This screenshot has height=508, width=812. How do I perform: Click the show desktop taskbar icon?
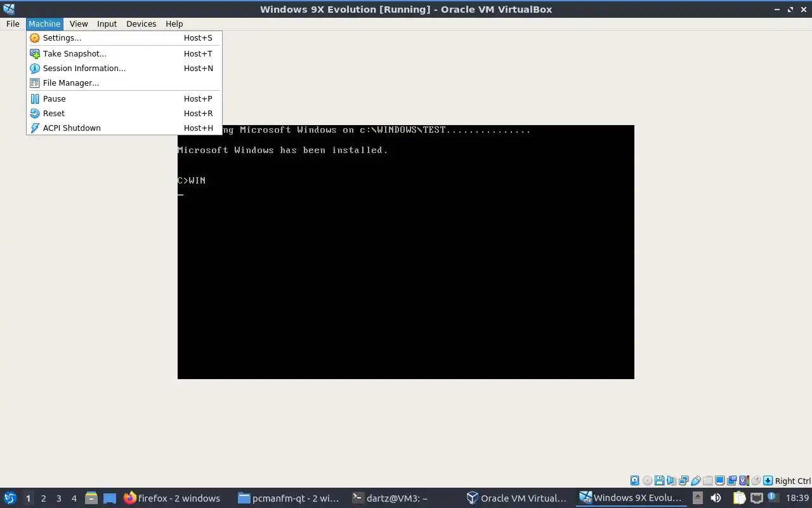(x=110, y=498)
